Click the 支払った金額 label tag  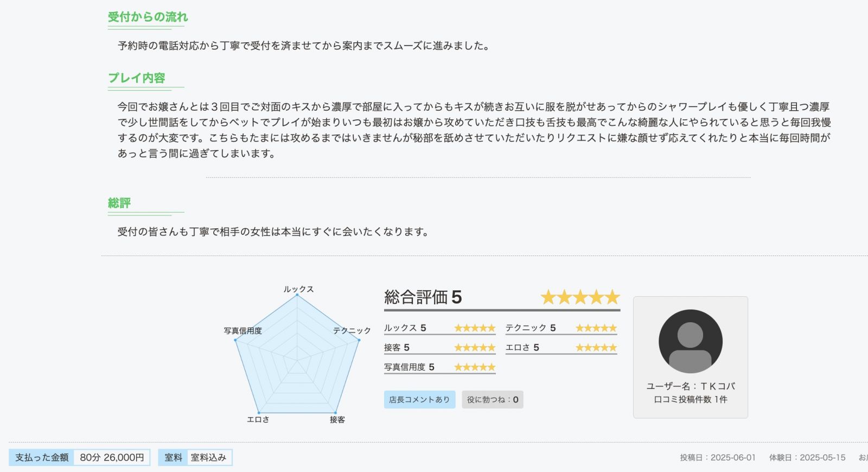tap(42, 457)
